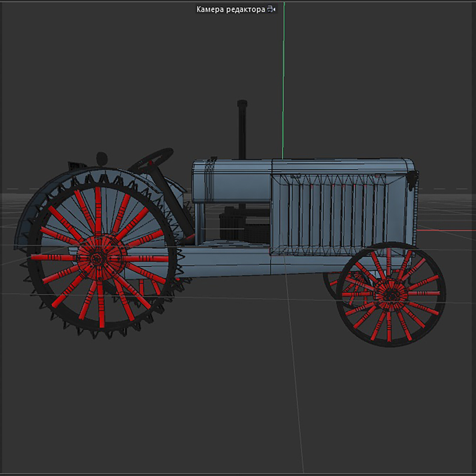The height and width of the screenshot is (476, 476).
Task: Click the camera icon beside Камера редактора
Action: pyautogui.click(x=271, y=9)
